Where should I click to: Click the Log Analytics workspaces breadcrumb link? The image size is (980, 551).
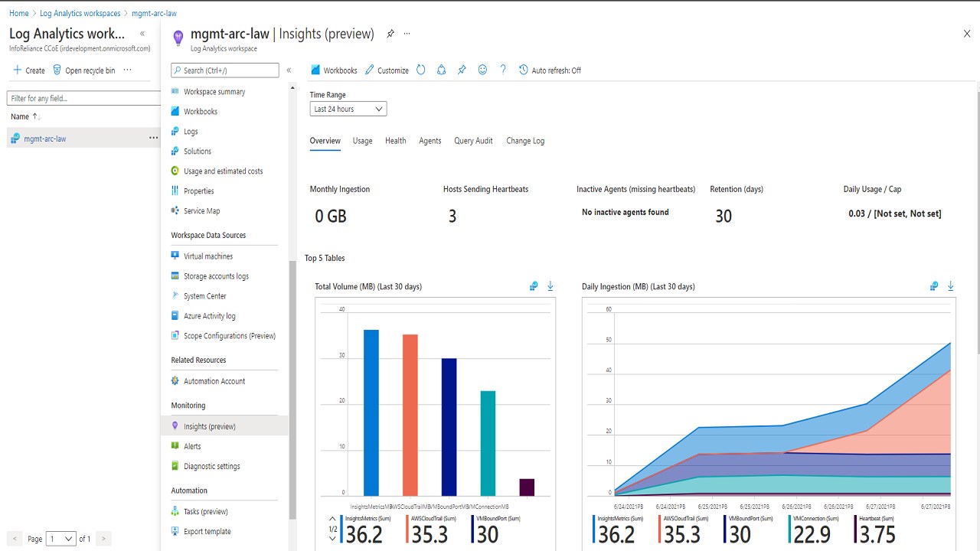coord(80,13)
